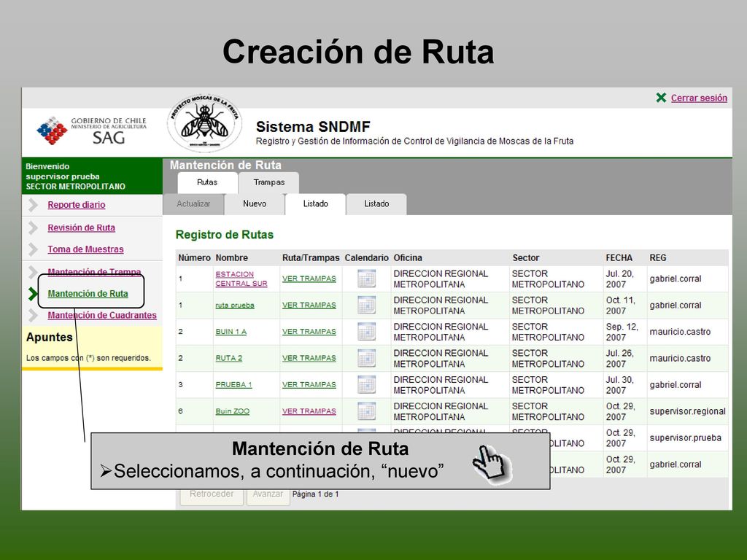Click the Gobierno de Chile SAG logo
Viewport: 747px width, 560px height.
tap(92, 131)
